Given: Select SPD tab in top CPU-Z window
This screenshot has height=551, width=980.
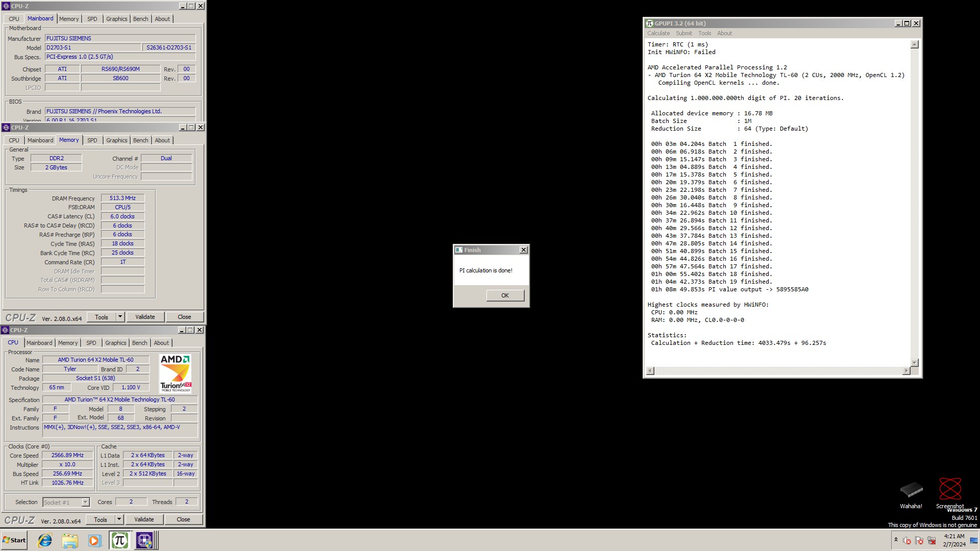Looking at the screenshot, I should [x=92, y=19].
